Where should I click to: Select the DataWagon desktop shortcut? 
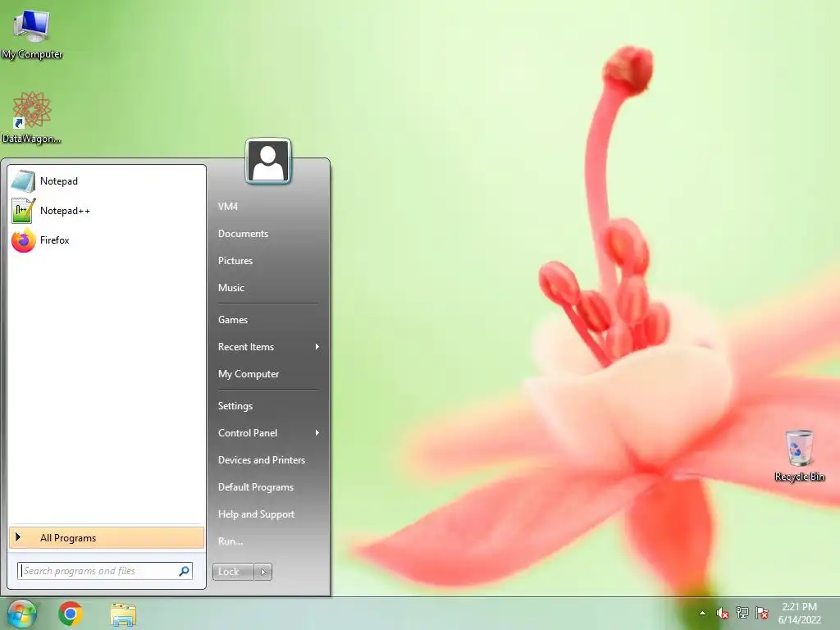(x=32, y=118)
